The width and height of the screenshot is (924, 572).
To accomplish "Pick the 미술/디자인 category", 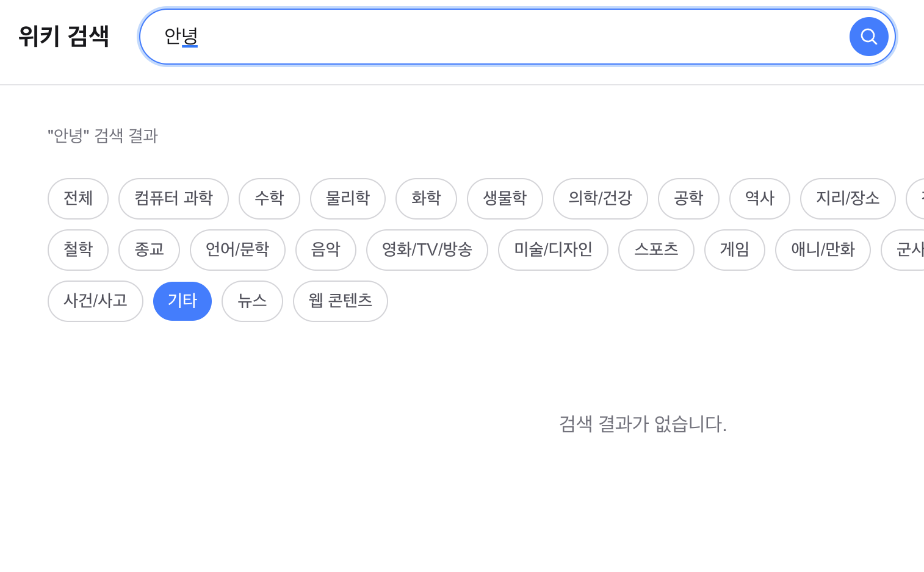I will click(553, 249).
